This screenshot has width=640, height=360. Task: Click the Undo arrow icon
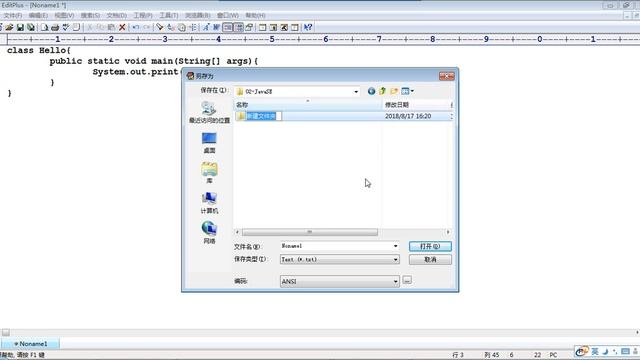pyautogui.click(x=136, y=27)
